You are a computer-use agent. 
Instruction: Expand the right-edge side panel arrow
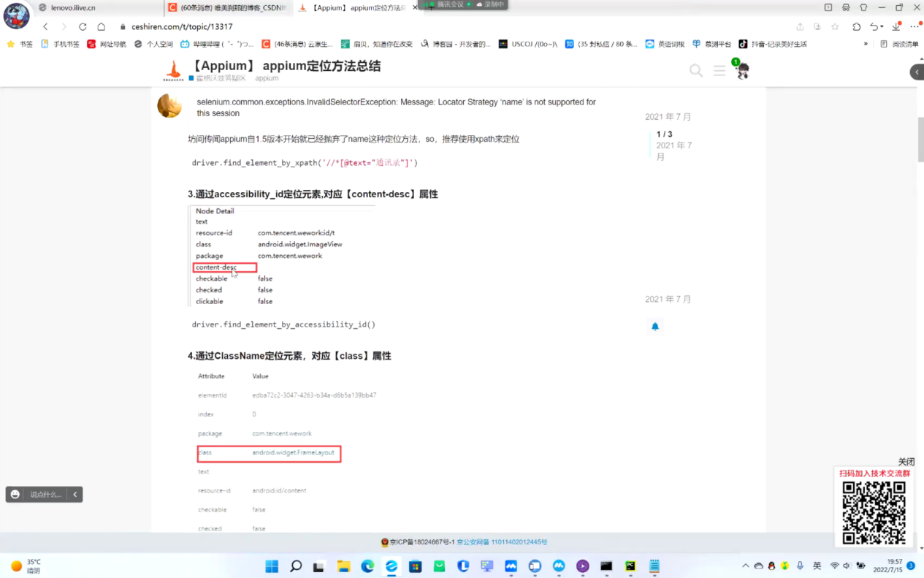917,72
